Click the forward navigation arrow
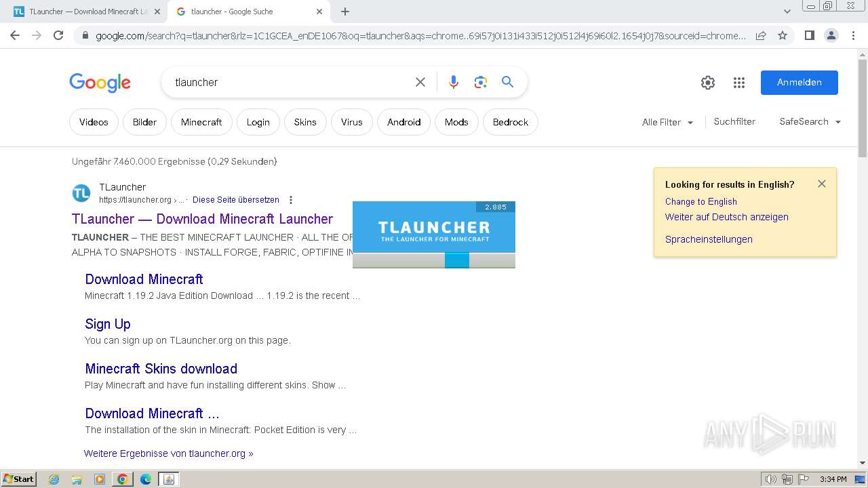868x488 pixels. point(37,35)
